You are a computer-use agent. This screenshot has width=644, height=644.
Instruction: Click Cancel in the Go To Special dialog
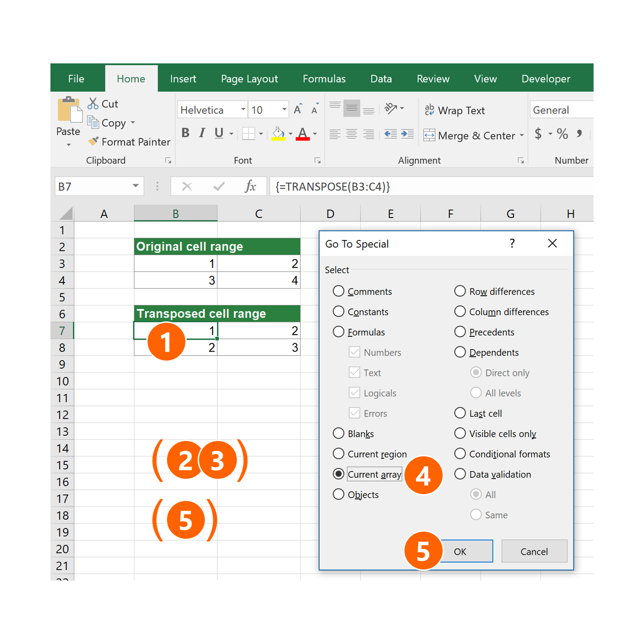click(534, 551)
